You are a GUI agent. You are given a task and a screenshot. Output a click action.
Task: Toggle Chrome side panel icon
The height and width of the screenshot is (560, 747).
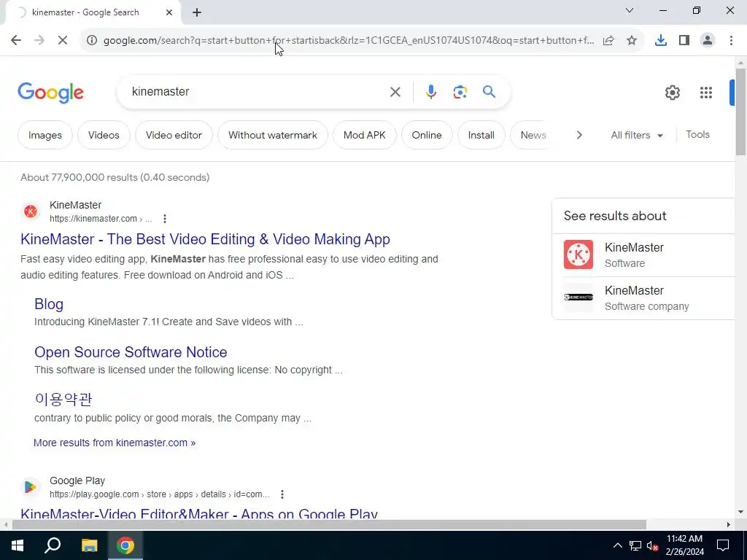684,41
